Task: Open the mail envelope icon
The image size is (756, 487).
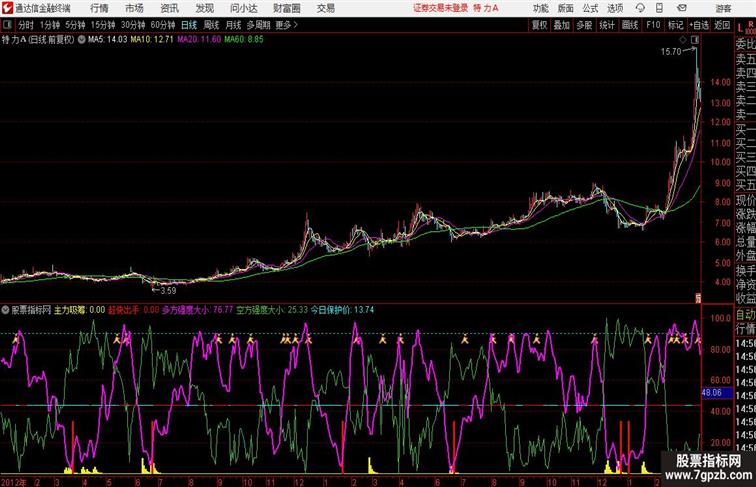Action: pos(682,8)
